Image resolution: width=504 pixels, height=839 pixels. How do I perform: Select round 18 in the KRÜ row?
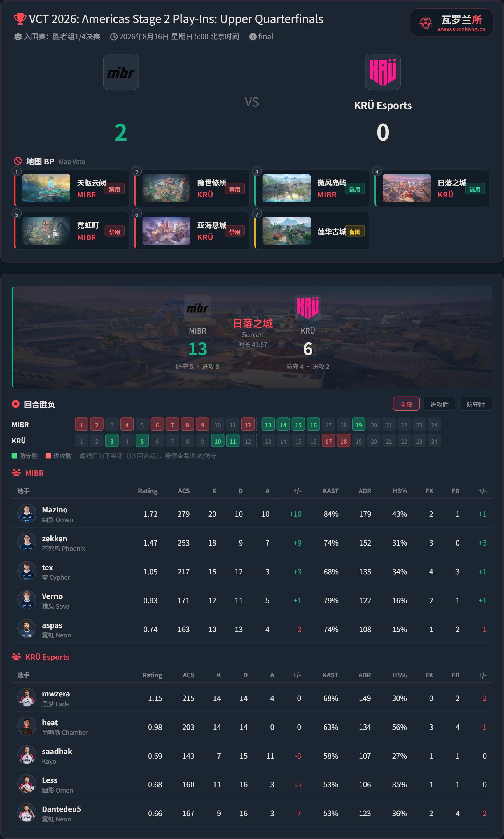point(344,441)
